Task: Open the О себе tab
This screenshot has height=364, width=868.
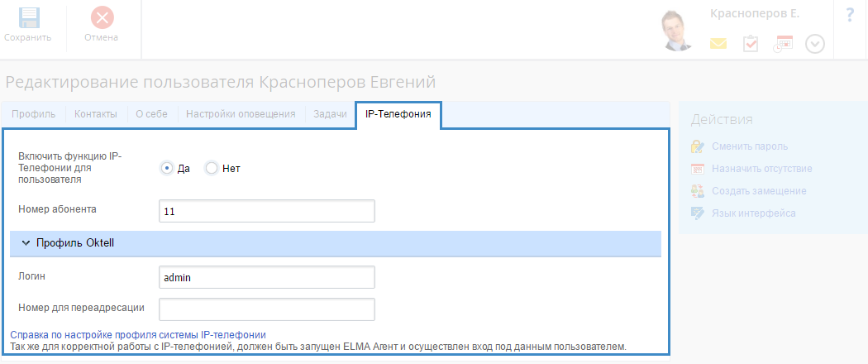Action: (151, 114)
